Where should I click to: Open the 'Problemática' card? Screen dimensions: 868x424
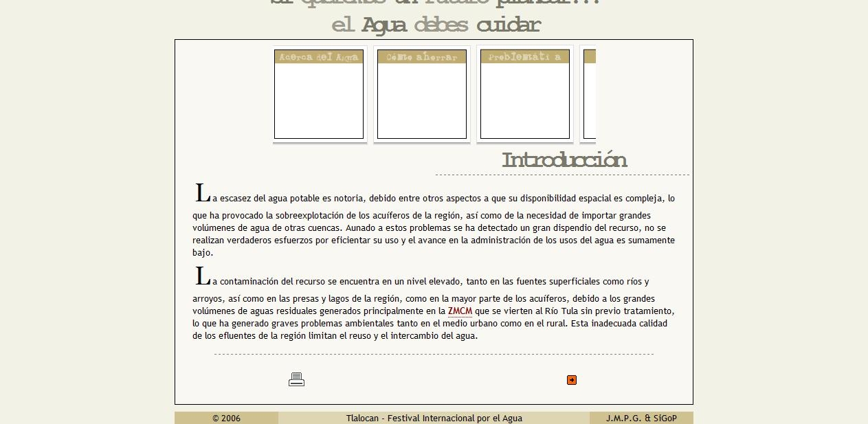tap(525, 101)
